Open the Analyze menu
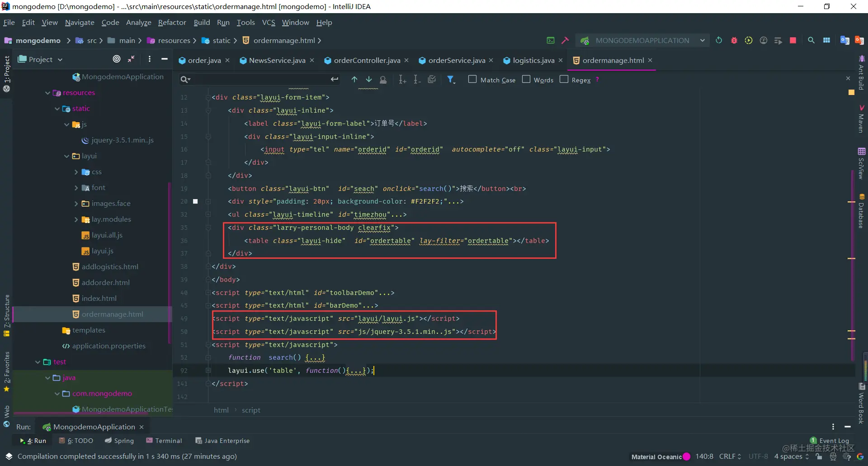Image resolution: width=868 pixels, height=466 pixels. tap(138, 22)
